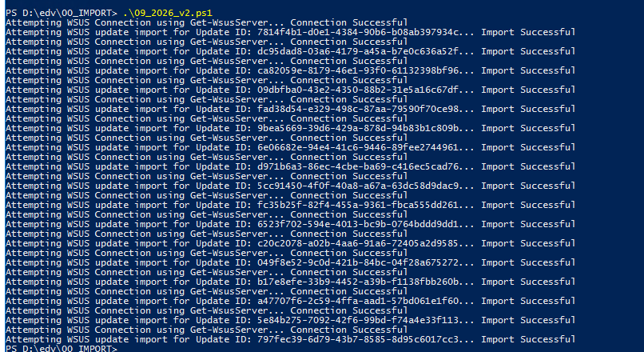644x352 pixels.
Task: Click Update ID starting with 049f8e52
Action: click(x=358, y=262)
